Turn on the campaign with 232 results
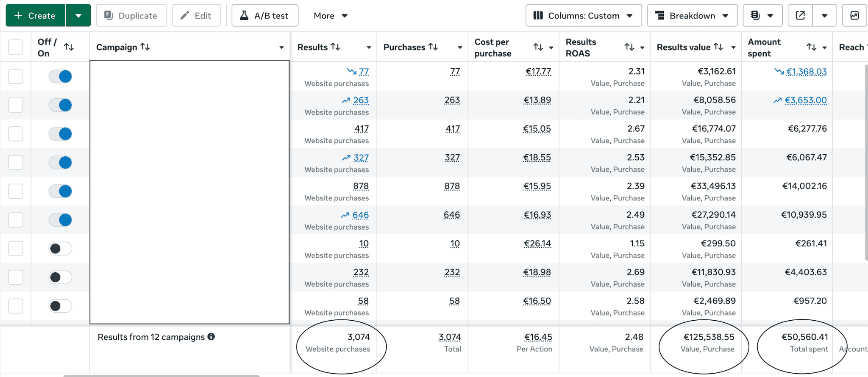 (x=60, y=277)
